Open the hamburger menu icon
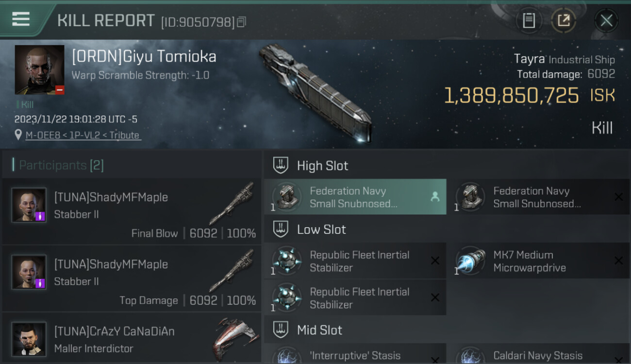Viewport: 631px width, 364px height. point(21,19)
